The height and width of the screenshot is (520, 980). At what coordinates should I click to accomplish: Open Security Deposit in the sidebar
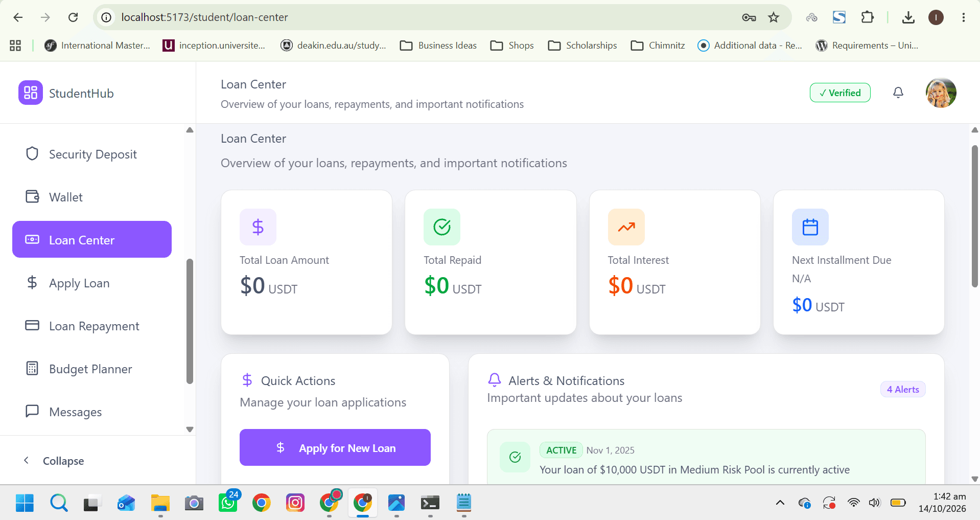tap(92, 154)
